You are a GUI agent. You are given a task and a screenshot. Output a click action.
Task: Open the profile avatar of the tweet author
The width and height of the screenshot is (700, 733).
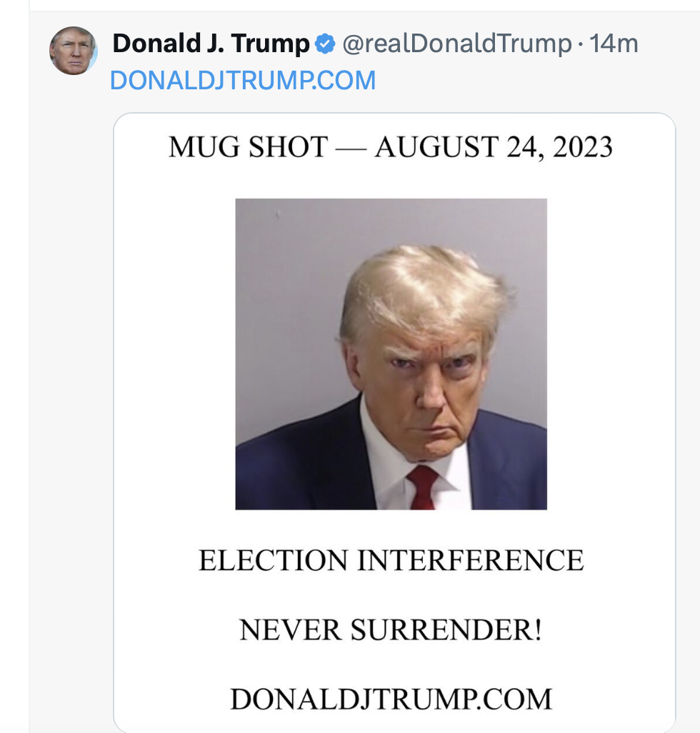click(x=74, y=51)
